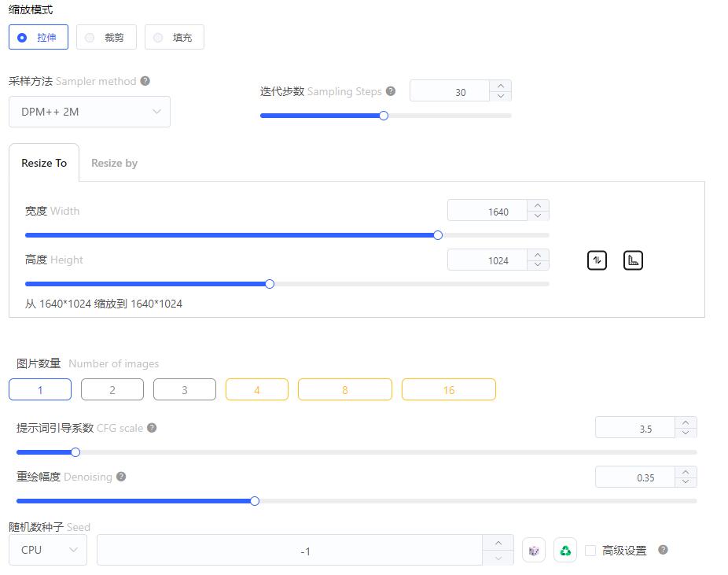Click the dice random seed icon
Screen dimensions: 728x575
[534, 551]
